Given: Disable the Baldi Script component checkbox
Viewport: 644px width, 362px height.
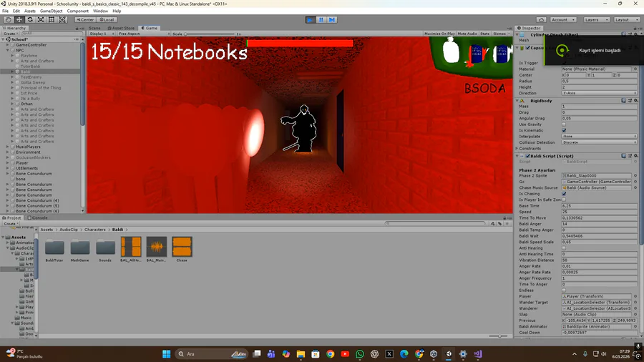Looking at the screenshot, I should pyautogui.click(x=528, y=156).
